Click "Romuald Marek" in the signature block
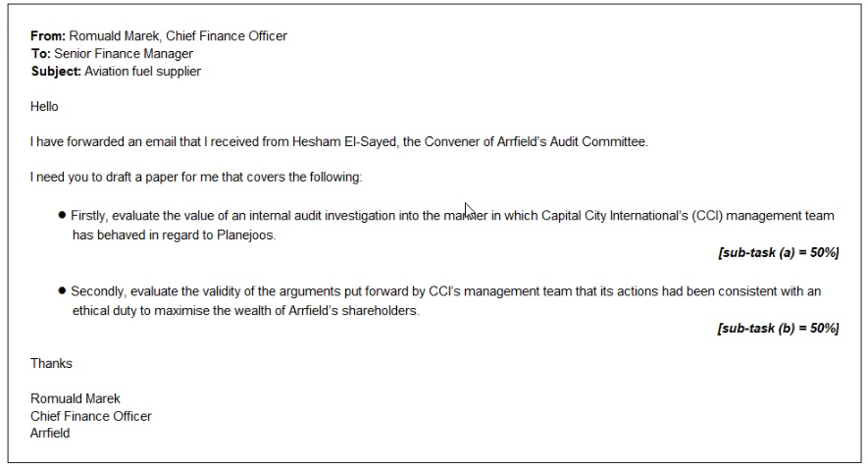The width and height of the screenshot is (868, 470). click(x=76, y=399)
